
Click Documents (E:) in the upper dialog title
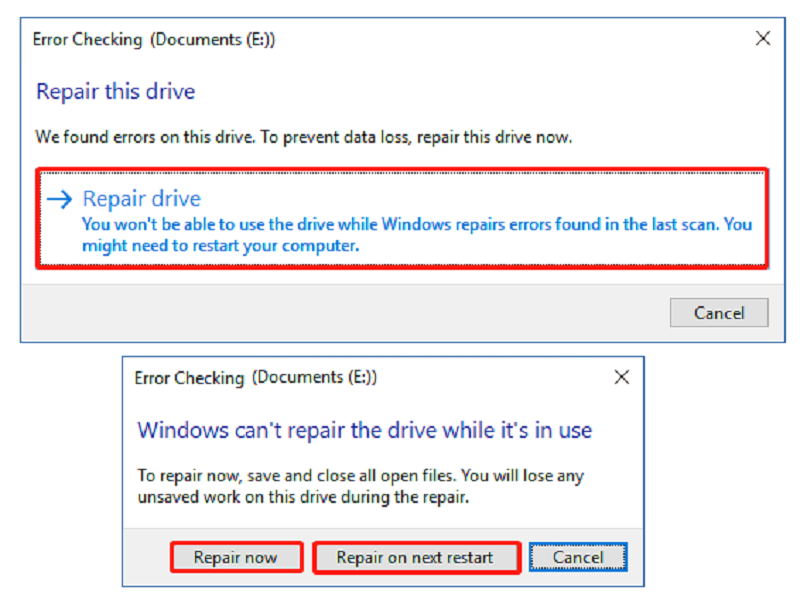[x=213, y=40]
